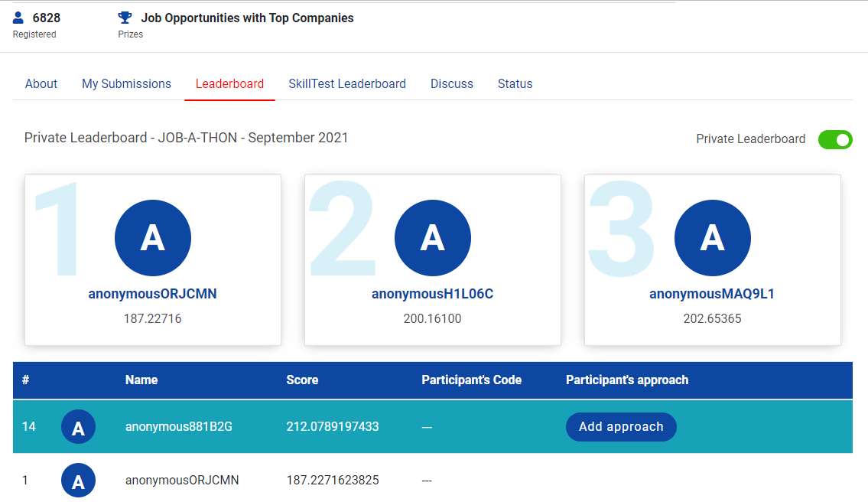Open third place anonymousMAQ9L1 avatar circle
The image size is (868, 502).
(x=713, y=238)
